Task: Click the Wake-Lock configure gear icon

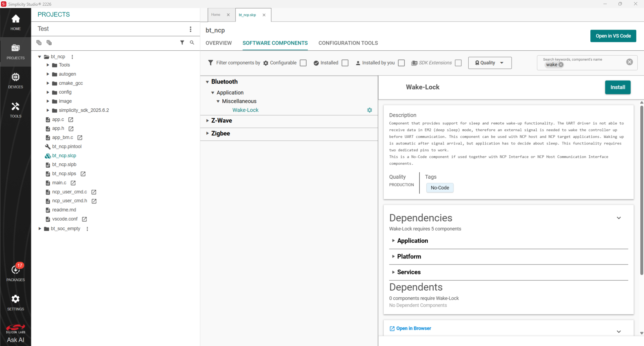Action: (x=369, y=110)
